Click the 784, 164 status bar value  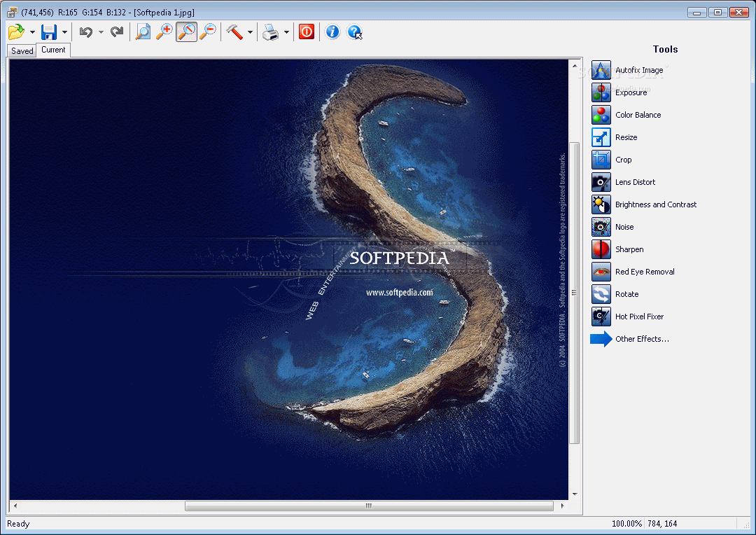[662, 524]
